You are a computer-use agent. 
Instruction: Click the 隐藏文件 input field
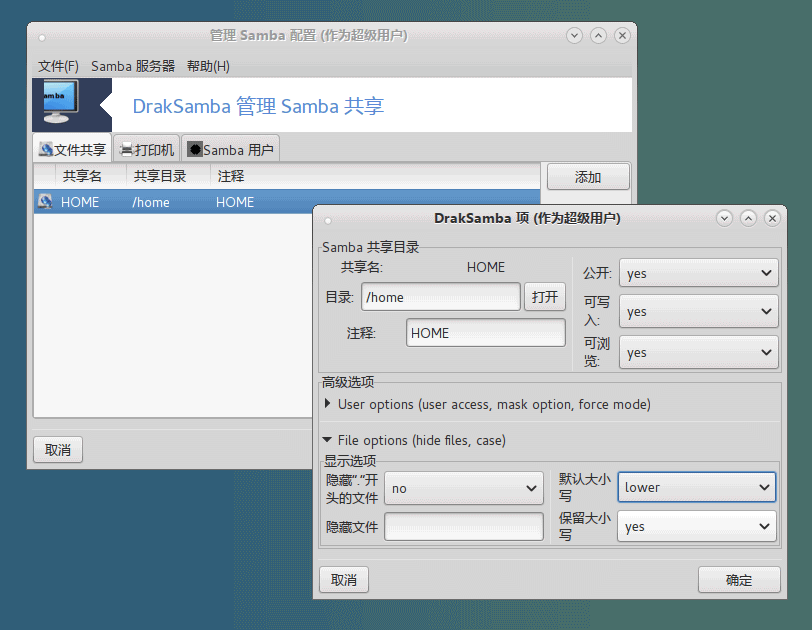click(x=463, y=527)
